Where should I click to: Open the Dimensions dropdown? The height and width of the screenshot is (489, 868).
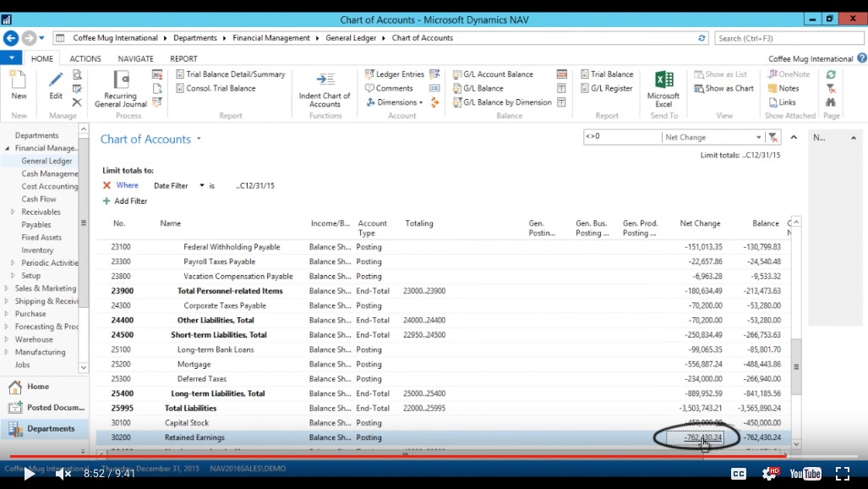coord(395,102)
